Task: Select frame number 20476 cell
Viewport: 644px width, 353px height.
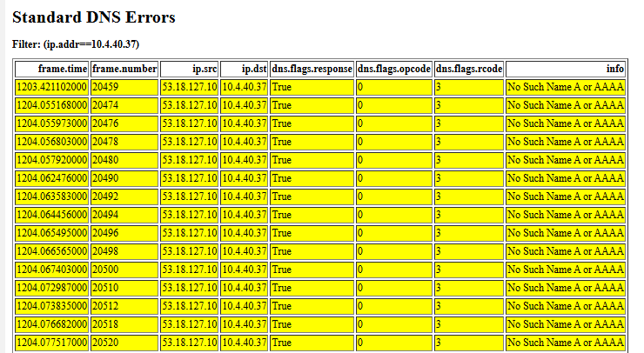Action: tap(124, 123)
